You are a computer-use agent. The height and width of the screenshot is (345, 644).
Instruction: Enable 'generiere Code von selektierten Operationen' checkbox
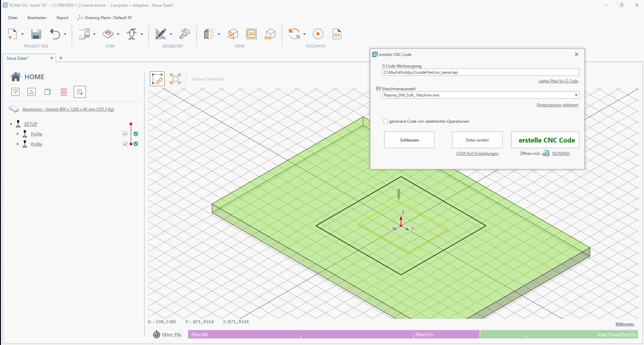(x=386, y=121)
